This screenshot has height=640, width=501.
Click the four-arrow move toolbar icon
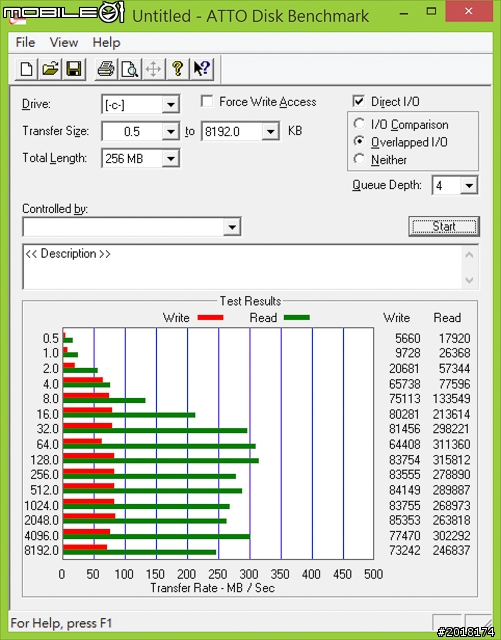154,69
